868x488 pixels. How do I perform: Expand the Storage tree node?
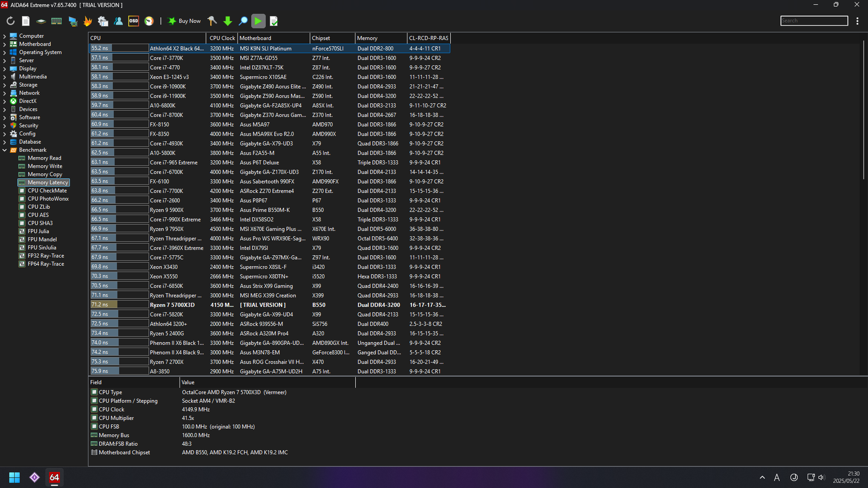coord(5,85)
